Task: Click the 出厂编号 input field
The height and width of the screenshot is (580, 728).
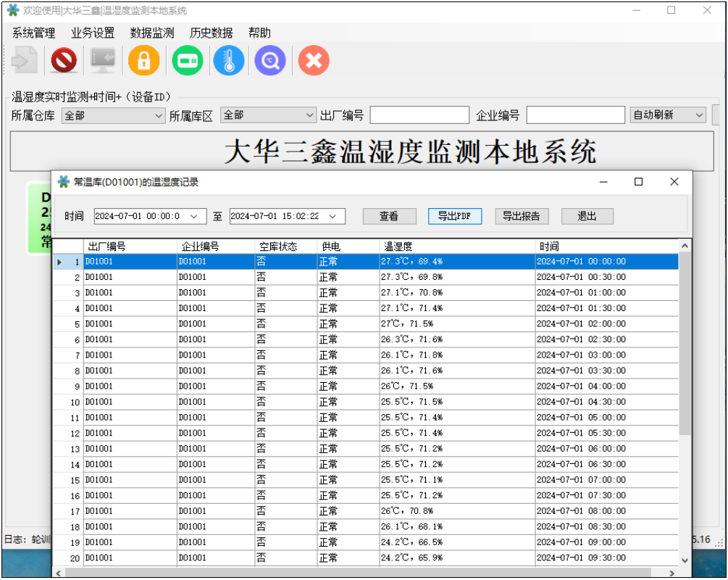Action: click(x=419, y=115)
